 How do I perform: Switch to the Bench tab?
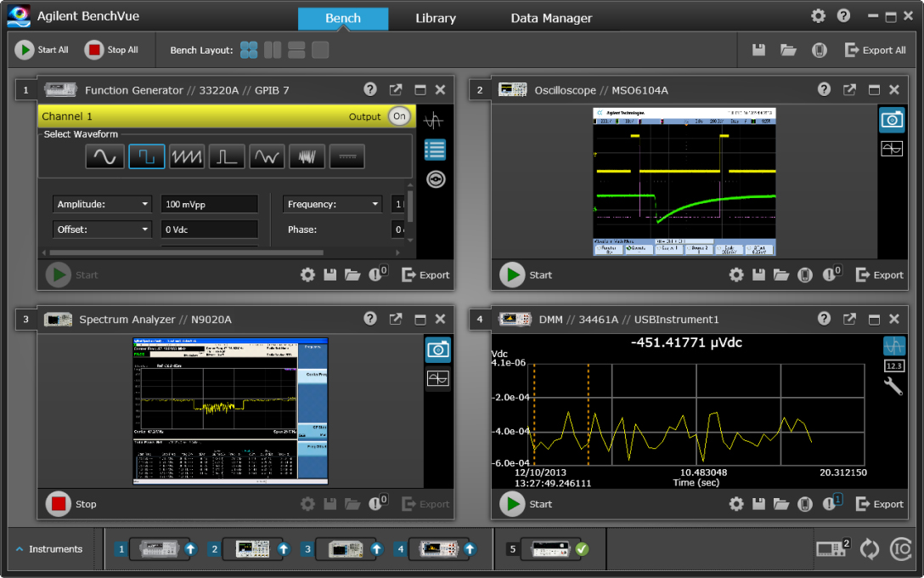tap(343, 19)
